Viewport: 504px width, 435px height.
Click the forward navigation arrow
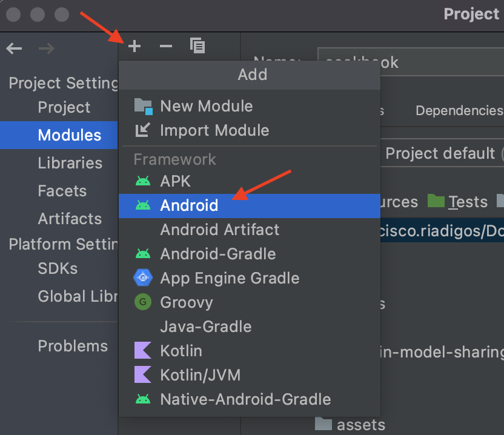46,48
